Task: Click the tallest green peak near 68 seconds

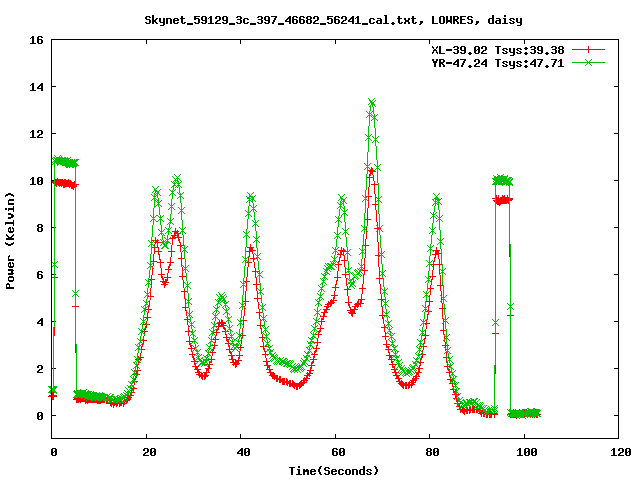Action: pyautogui.click(x=371, y=102)
